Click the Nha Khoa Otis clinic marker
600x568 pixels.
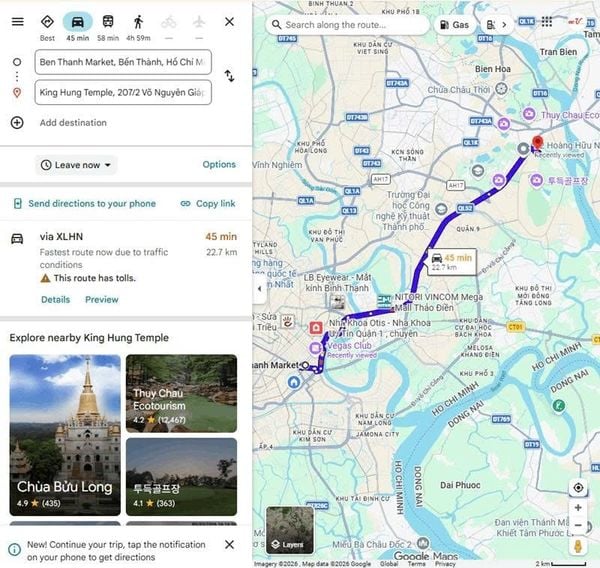point(316,328)
